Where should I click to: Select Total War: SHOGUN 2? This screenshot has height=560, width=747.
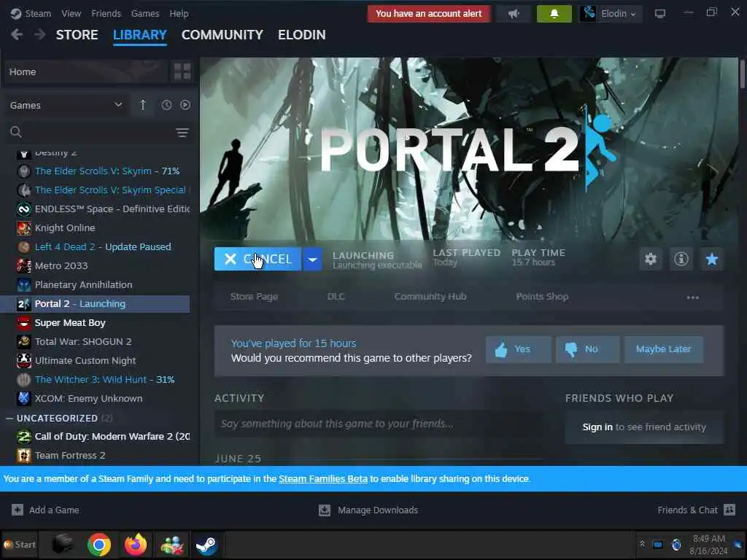[83, 341]
